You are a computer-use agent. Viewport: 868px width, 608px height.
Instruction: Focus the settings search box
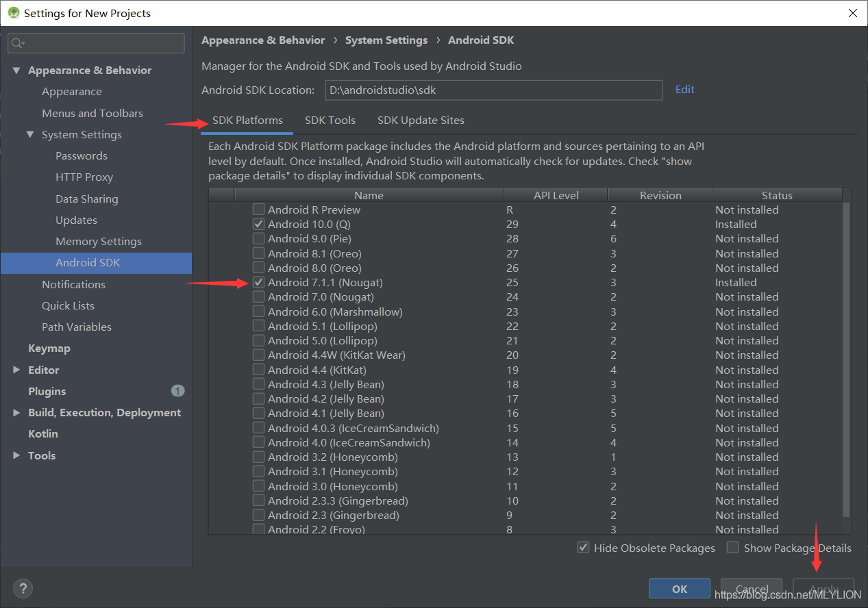pyautogui.click(x=96, y=43)
